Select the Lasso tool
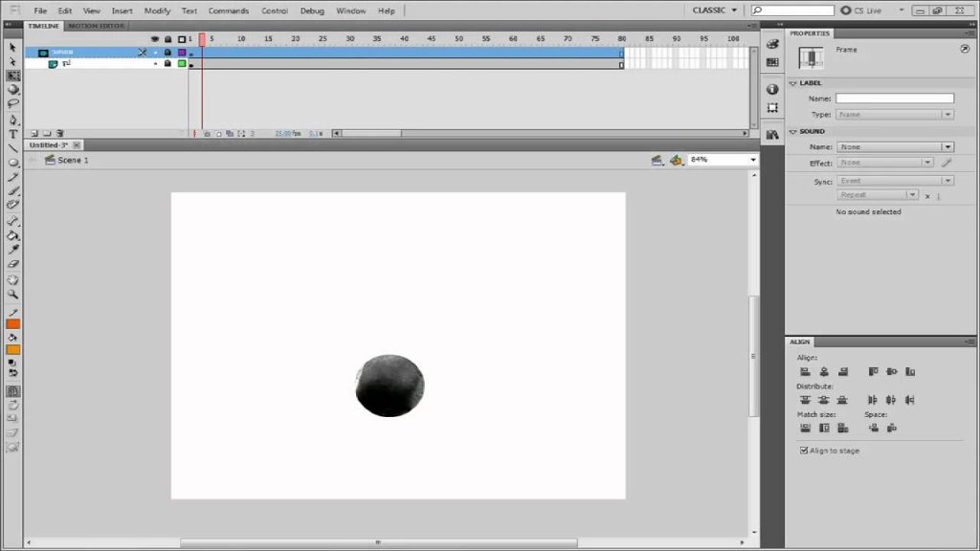The width and height of the screenshot is (980, 551). pos(13,103)
